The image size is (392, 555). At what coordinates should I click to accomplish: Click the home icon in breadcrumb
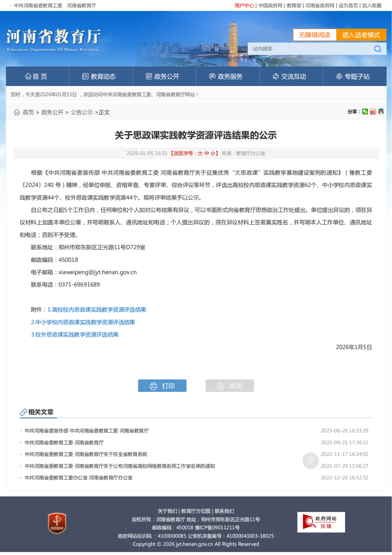(x=17, y=112)
